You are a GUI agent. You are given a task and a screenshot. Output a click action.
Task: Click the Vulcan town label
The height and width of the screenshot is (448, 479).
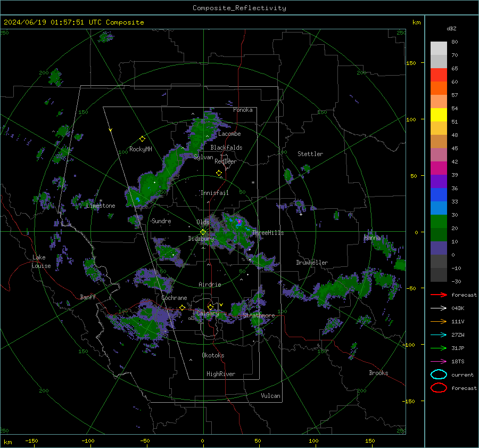click(270, 396)
